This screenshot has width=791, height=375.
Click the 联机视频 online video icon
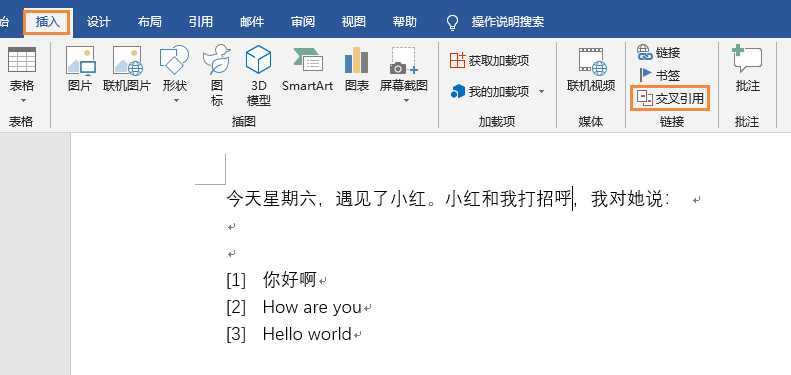coord(591,62)
